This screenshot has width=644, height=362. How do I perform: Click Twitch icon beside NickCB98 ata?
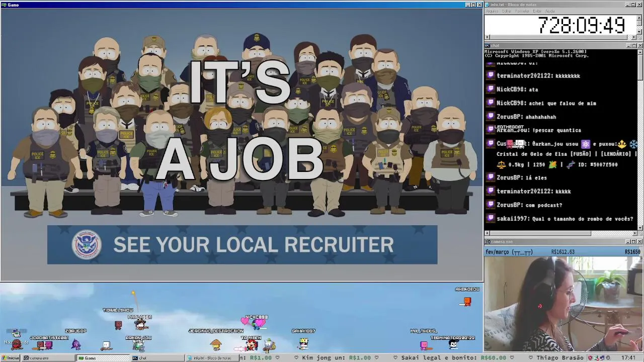pyautogui.click(x=491, y=89)
